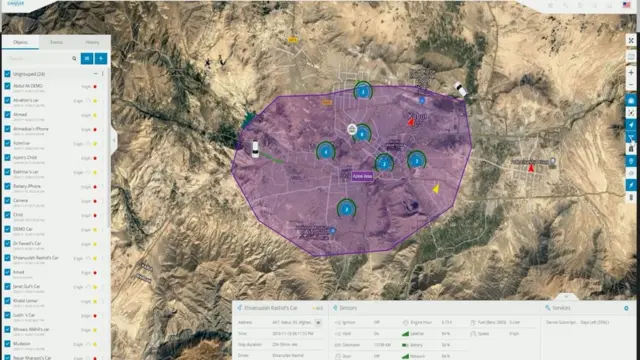Zoom out the map with minus

click(631, 85)
